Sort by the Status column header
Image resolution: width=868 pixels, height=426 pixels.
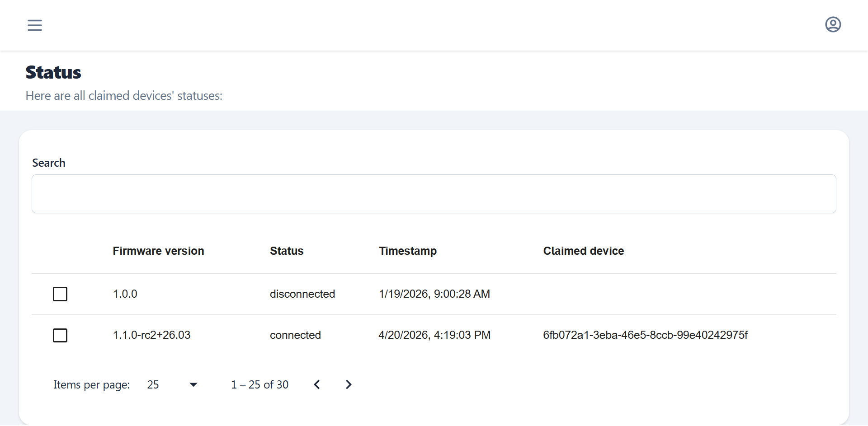(287, 251)
